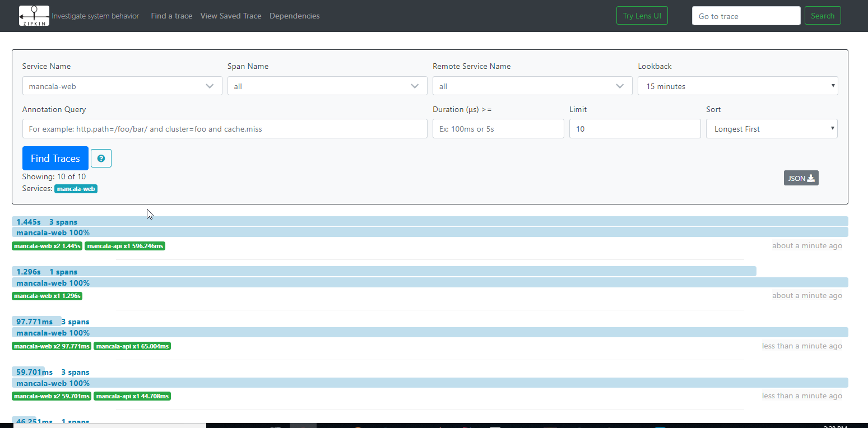Select the Find a trace menu item

coord(171,16)
